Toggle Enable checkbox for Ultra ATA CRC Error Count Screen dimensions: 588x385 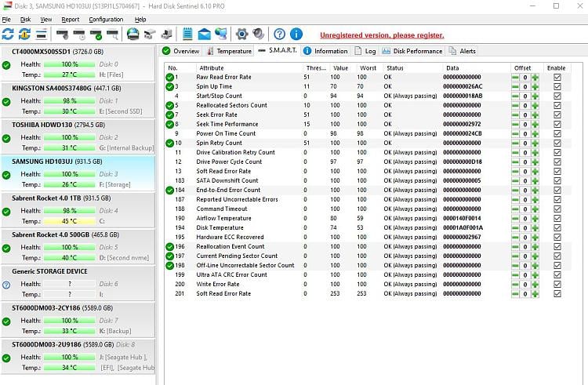pos(557,275)
